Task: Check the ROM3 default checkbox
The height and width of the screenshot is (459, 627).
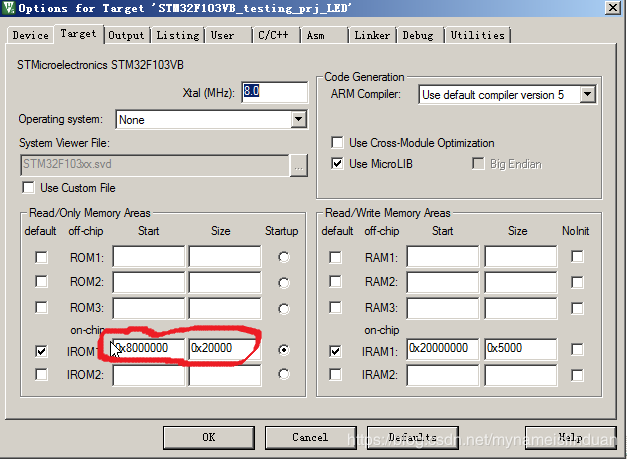Action: tap(41, 307)
